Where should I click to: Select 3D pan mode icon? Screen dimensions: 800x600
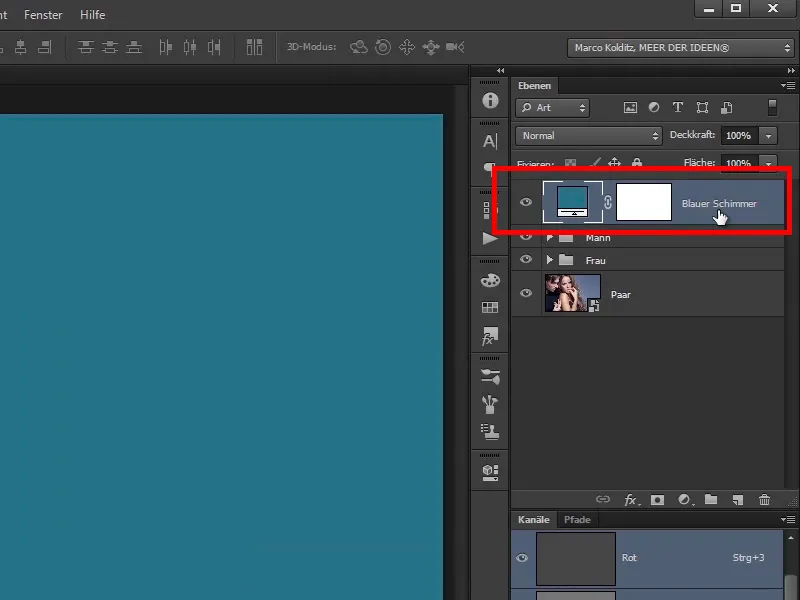pyautogui.click(x=407, y=47)
